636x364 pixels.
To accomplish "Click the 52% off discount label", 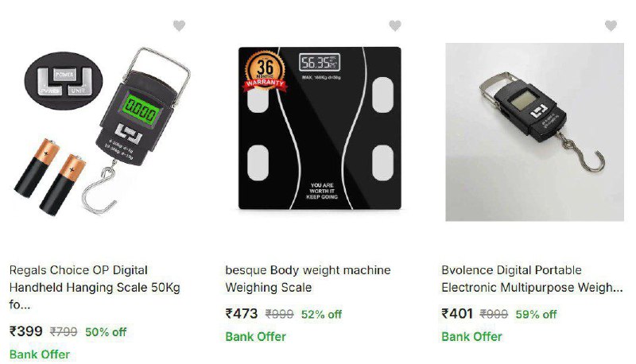I will pos(322,314).
